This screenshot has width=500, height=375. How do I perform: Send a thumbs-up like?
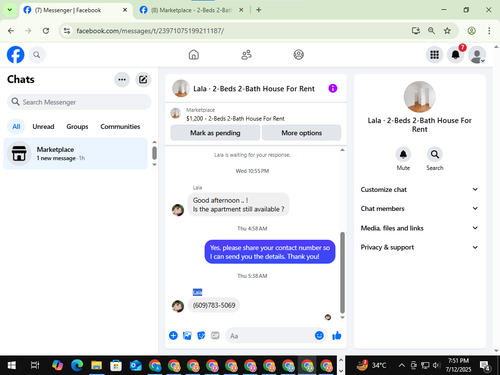tap(337, 335)
